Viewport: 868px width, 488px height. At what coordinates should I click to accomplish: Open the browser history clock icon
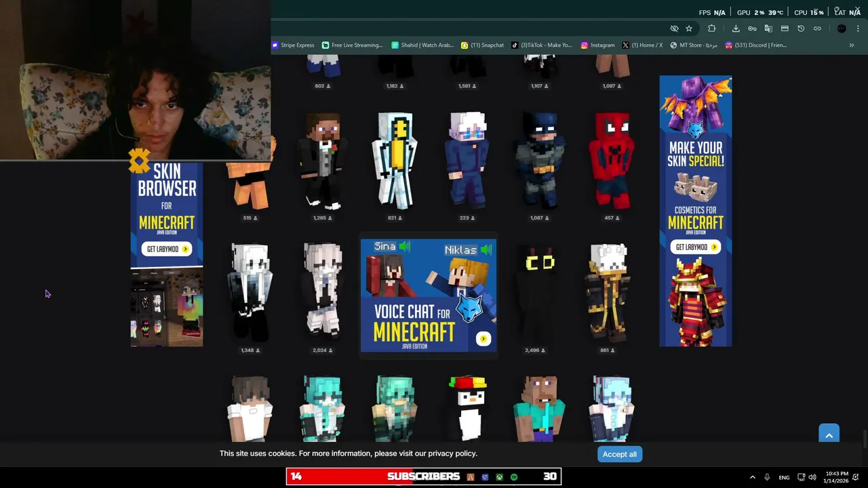pyautogui.click(x=801, y=28)
